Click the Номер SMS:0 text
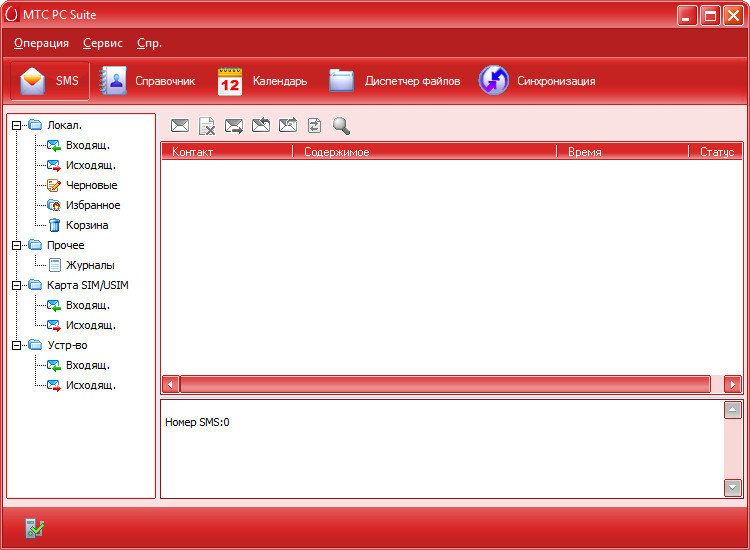 point(197,422)
